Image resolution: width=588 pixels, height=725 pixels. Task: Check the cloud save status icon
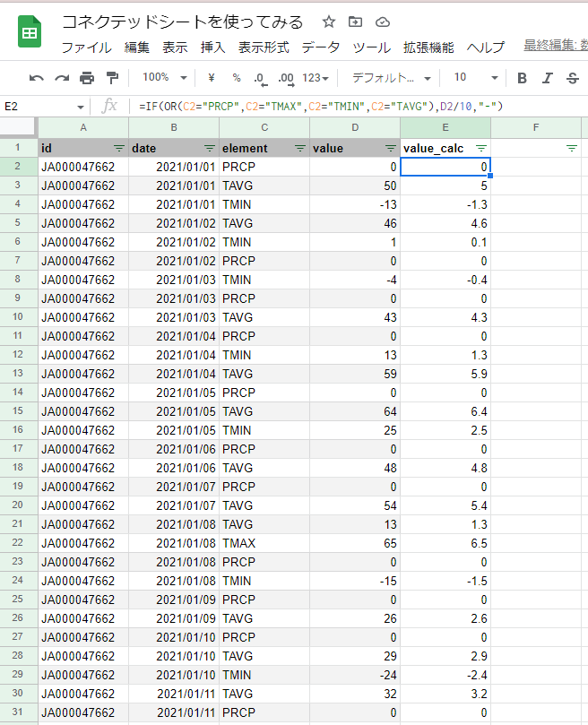pyautogui.click(x=382, y=22)
